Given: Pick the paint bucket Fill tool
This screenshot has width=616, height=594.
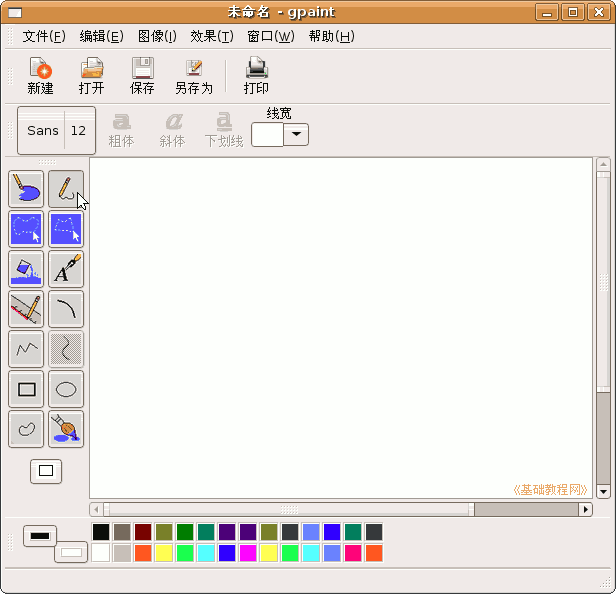Looking at the screenshot, I should point(26,269).
